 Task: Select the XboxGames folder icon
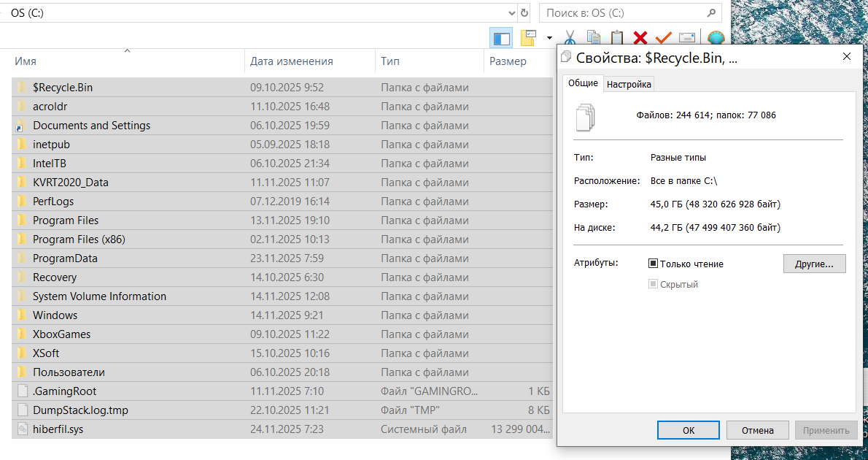22,334
